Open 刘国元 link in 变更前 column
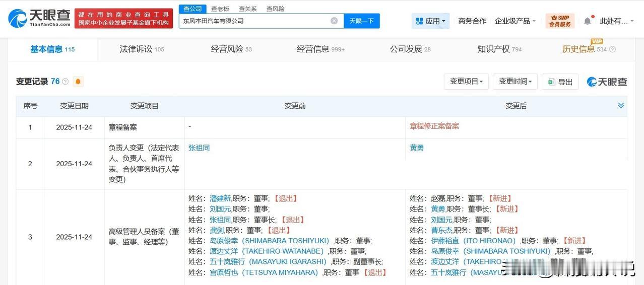This screenshot has width=644, height=285. tap(220, 209)
